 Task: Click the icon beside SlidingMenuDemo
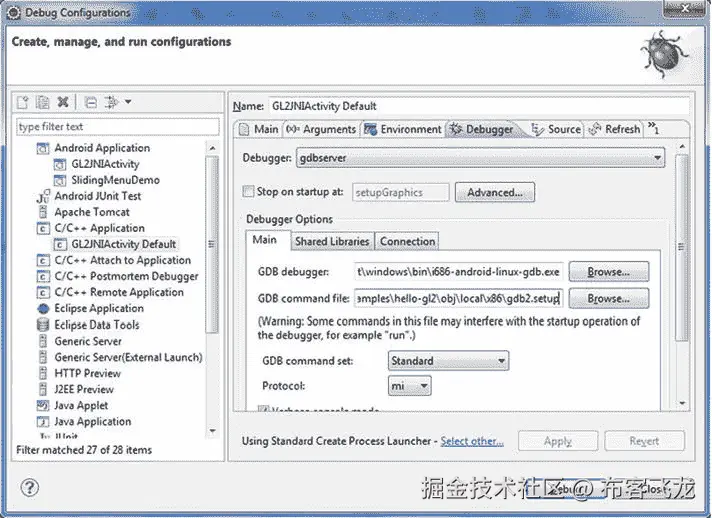click(x=60, y=180)
